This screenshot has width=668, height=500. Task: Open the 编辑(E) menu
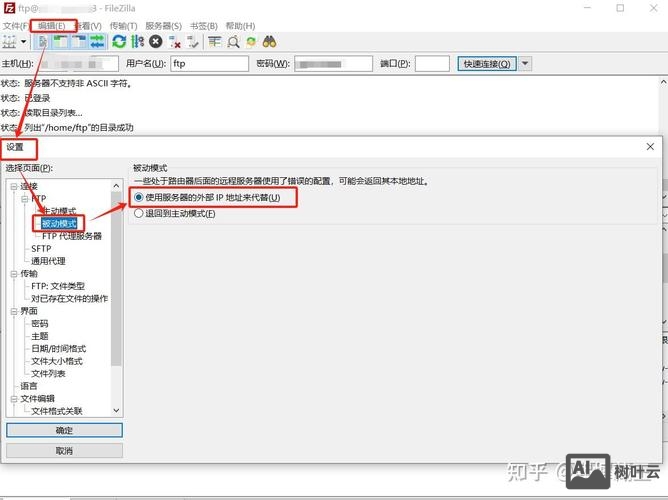[x=52, y=26]
